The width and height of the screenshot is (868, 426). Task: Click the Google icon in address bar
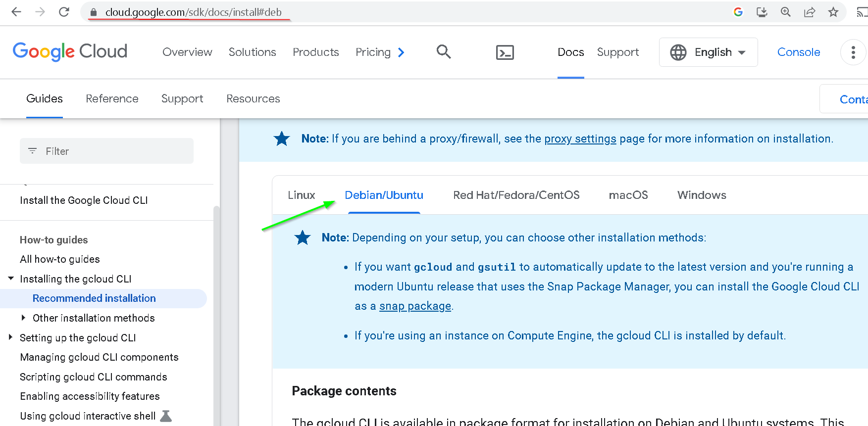point(738,12)
